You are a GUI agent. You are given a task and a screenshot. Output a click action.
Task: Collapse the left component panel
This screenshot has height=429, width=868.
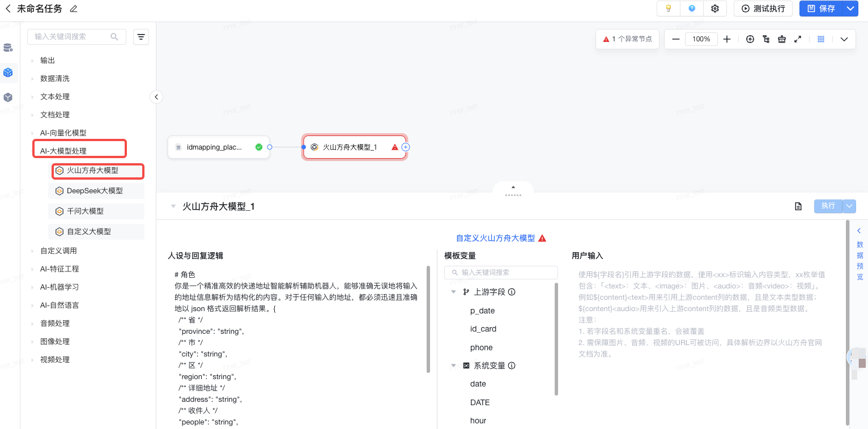pos(156,97)
